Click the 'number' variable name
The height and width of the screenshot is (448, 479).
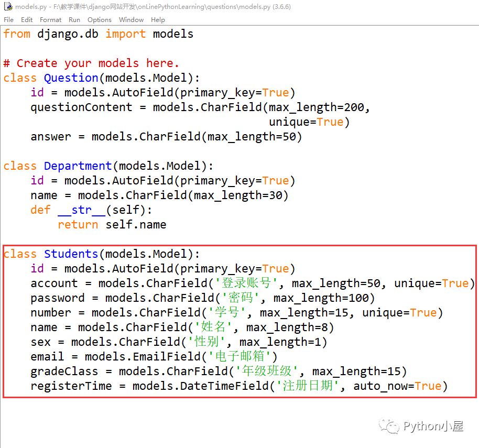point(51,312)
